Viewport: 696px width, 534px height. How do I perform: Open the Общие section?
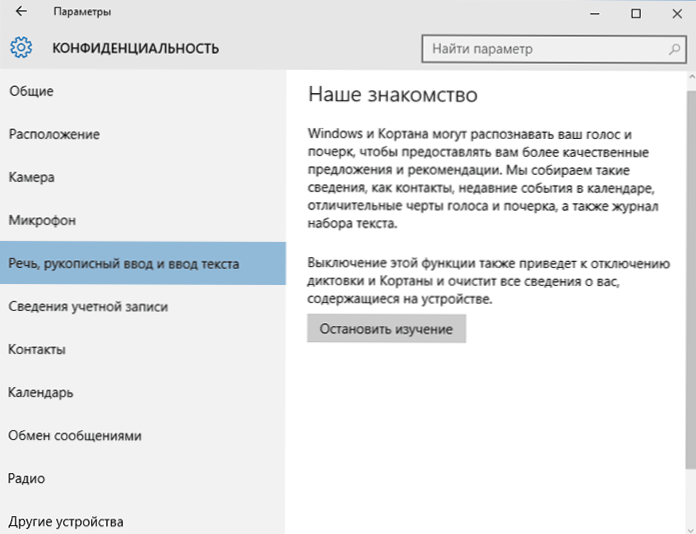143,91
